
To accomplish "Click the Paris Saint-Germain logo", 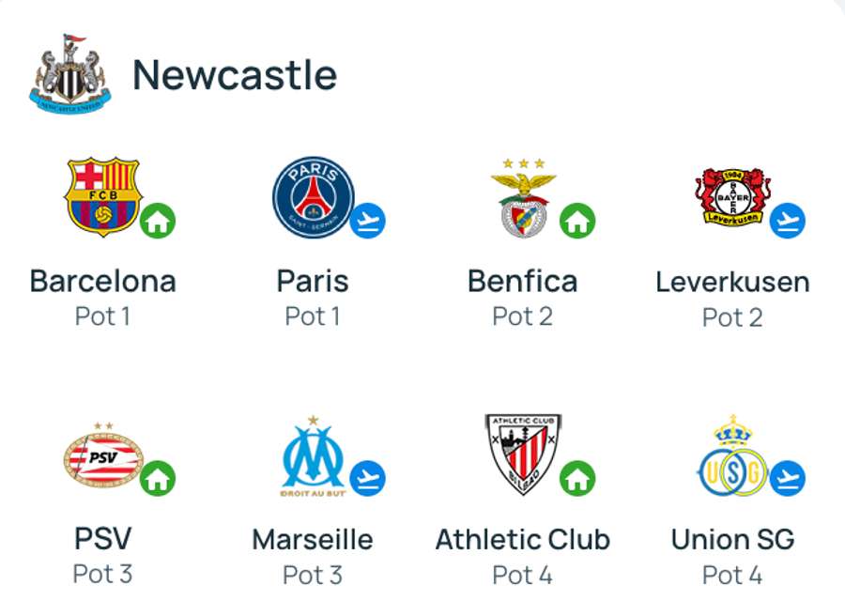I will tap(313, 197).
